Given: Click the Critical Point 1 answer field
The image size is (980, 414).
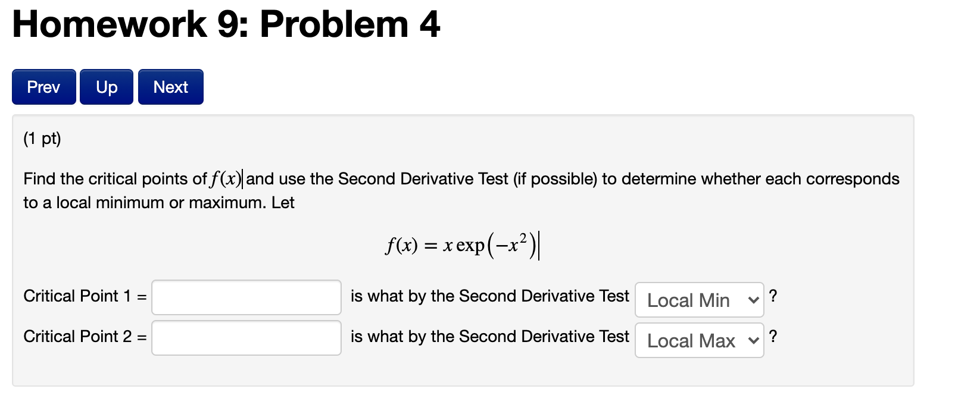Looking at the screenshot, I should pyautogui.click(x=245, y=297).
